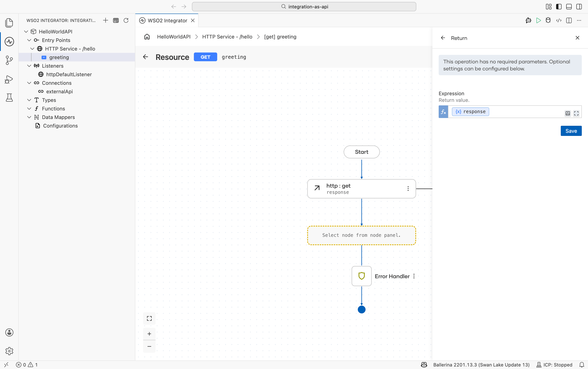Expand the Types section
588x369 pixels.
[x=29, y=100]
